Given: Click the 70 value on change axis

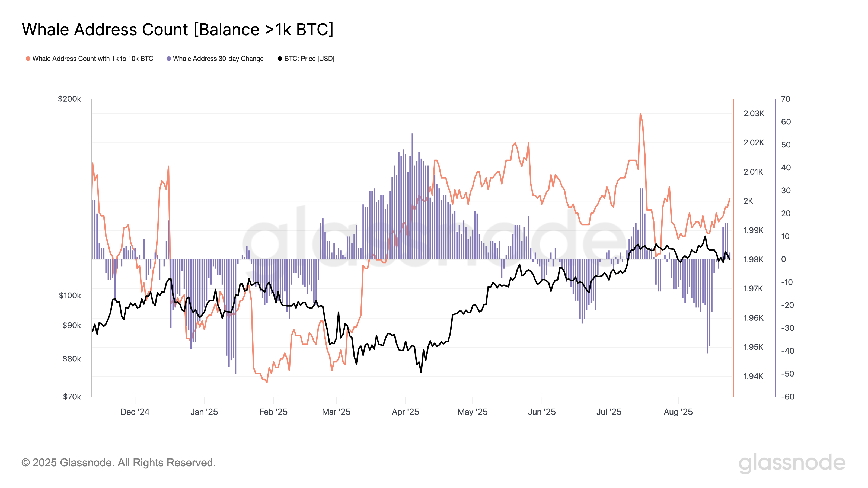Looking at the screenshot, I should [x=786, y=99].
